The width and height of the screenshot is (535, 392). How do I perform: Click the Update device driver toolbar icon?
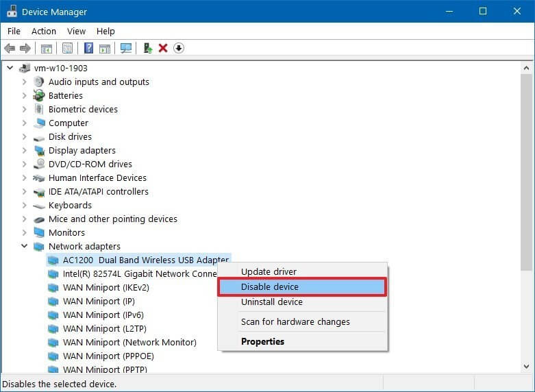tap(147, 48)
